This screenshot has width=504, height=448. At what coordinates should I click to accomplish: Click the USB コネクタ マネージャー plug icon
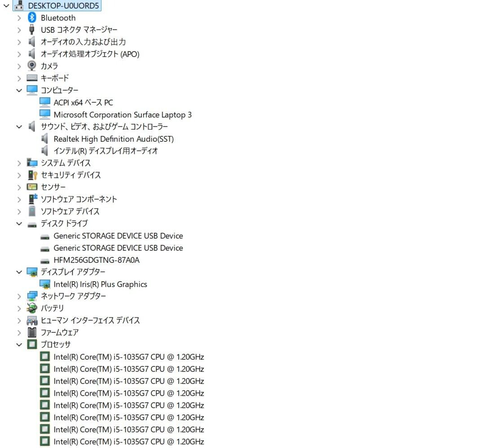point(32,30)
